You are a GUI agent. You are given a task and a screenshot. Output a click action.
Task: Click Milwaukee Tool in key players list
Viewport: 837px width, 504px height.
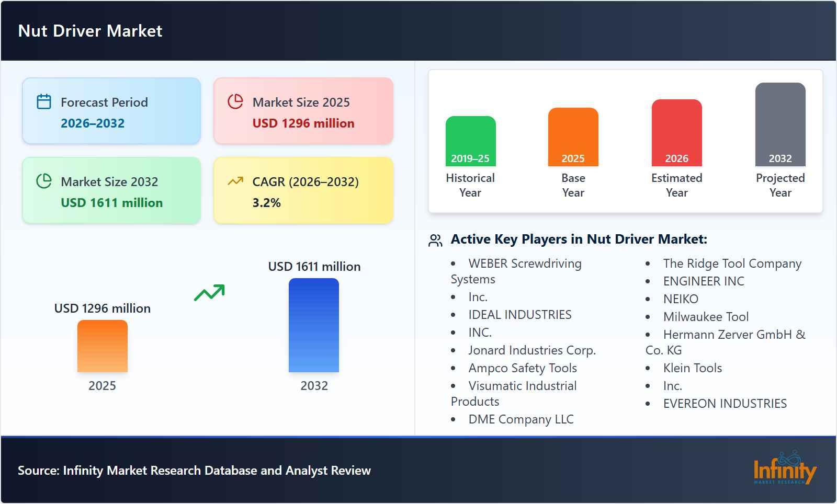(706, 317)
